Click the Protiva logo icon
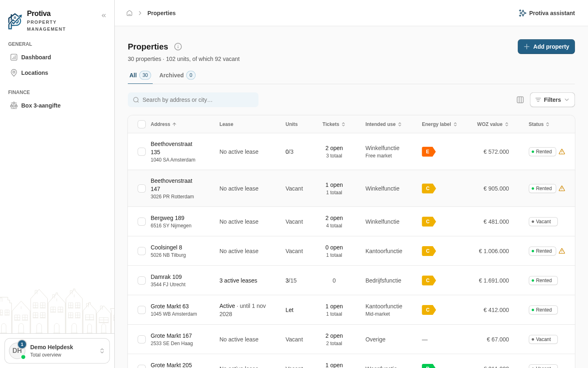Screen dimensions: 588x368 [15, 21]
